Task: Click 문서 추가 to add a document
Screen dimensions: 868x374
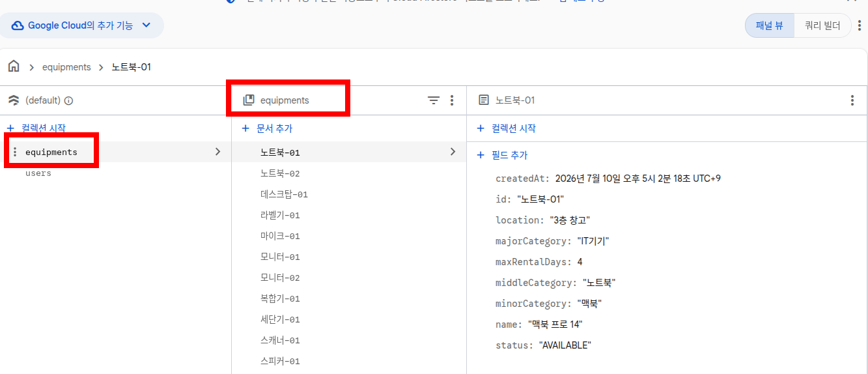Action: [268, 128]
